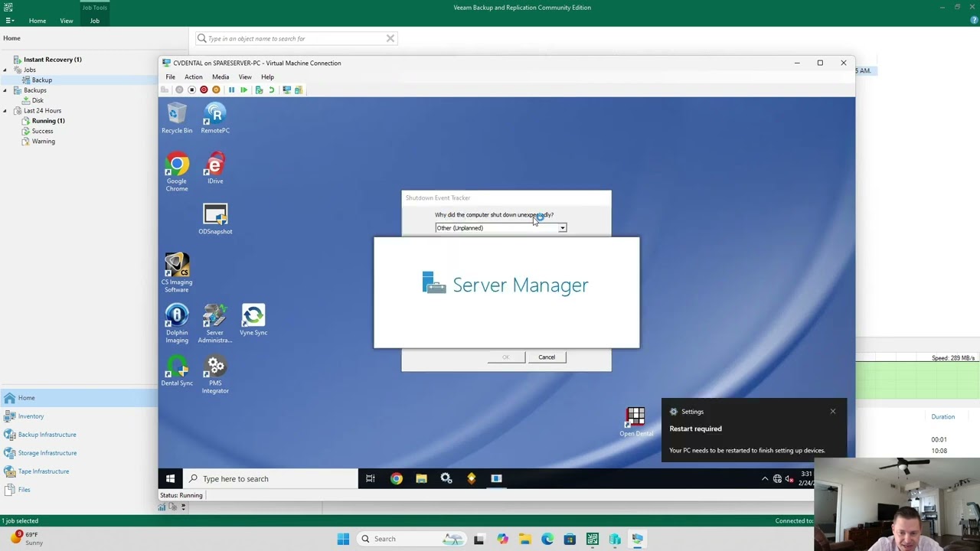Open the Action menu in VM Connection
The image size is (980, 551).
(x=193, y=77)
